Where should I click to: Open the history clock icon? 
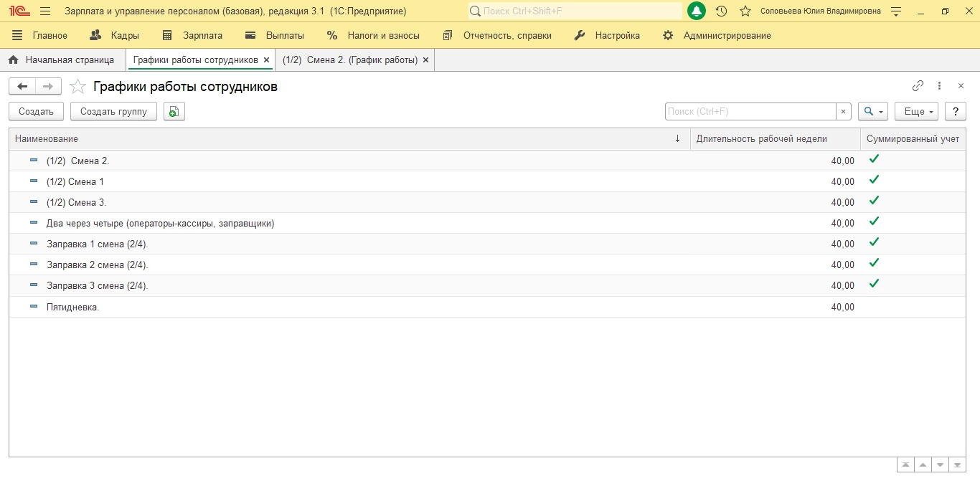[x=721, y=11]
